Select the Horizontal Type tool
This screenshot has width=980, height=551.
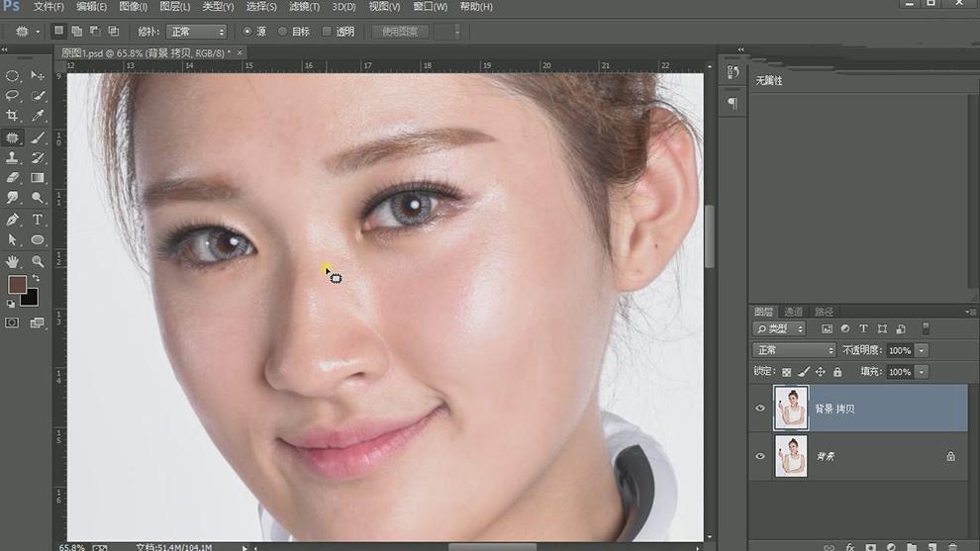[38, 220]
